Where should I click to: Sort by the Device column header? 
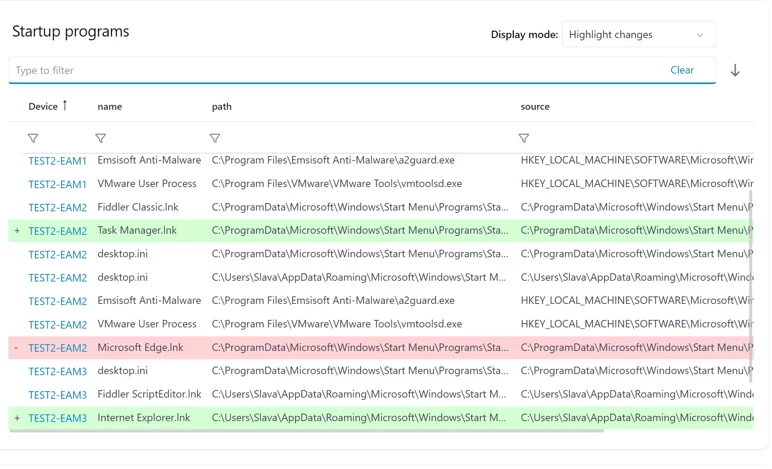click(x=43, y=107)
